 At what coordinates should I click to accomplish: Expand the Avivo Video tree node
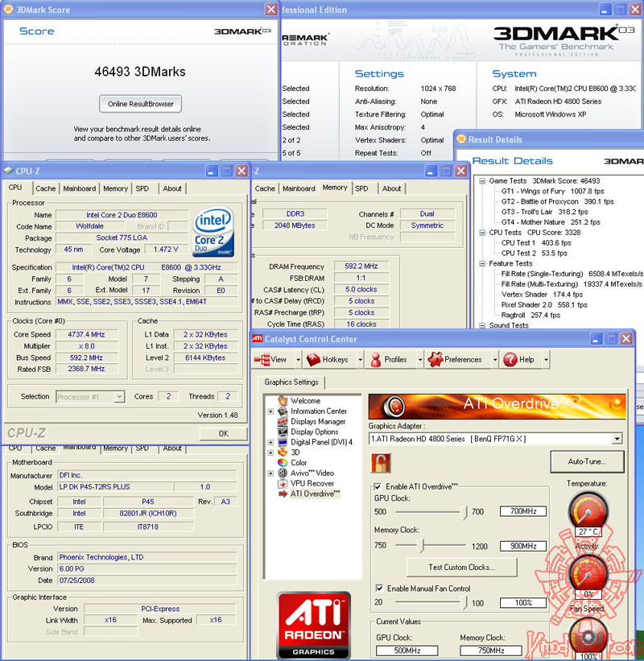[x=270, y=473]
